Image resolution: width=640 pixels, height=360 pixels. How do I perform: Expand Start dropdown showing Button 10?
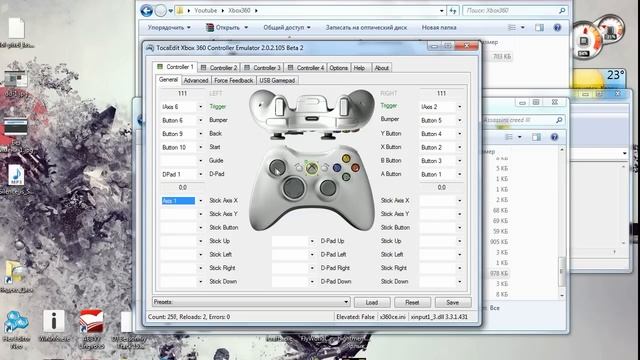pyautogui.click(x=200, y=147)
